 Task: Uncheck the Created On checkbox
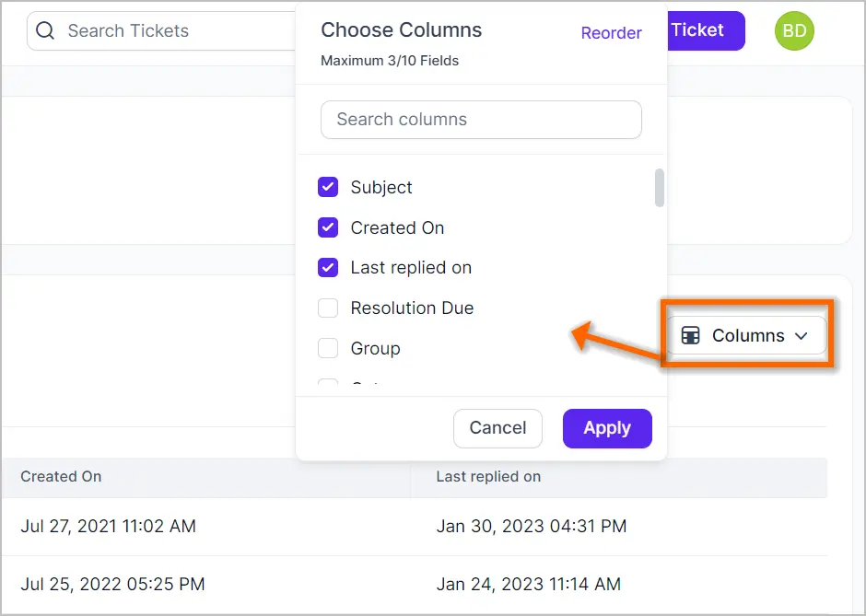[x=328, y=227]
